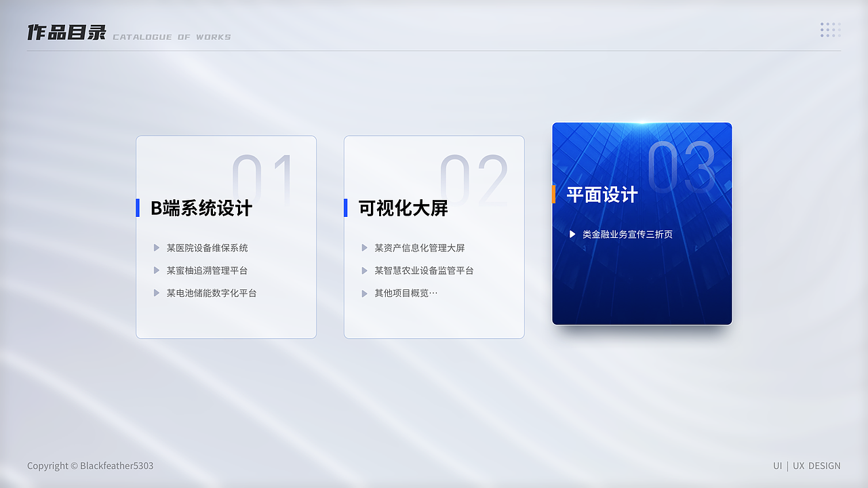This screenshot has width=868, height=488.
Task: Click the arrow icon before 某智慧农业设备监管平台
Action: [x=365, y=270]
